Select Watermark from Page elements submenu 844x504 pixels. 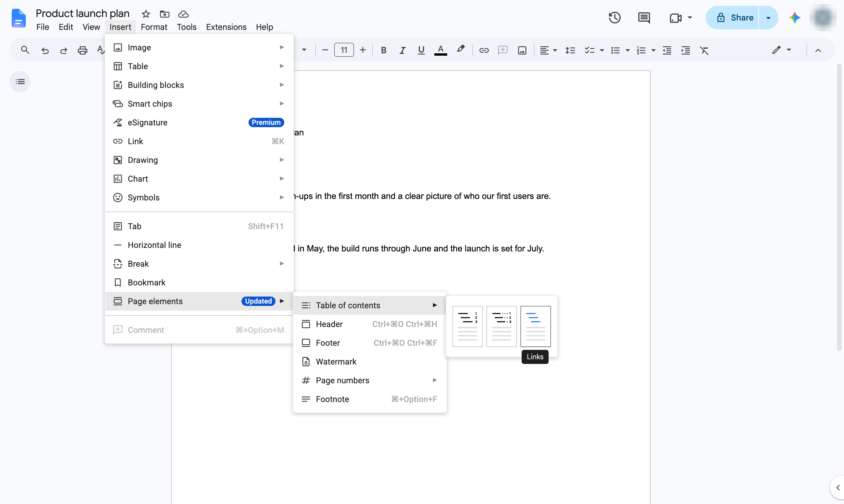coord(370,362)
